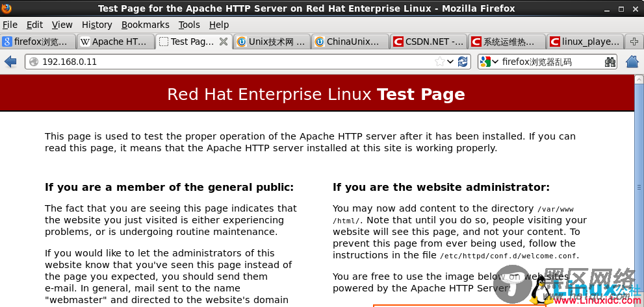This screenshot has height=307, width=644.
Task: Click the red C favicon on linux_playe tab
Action: click(x=554, y=42)
